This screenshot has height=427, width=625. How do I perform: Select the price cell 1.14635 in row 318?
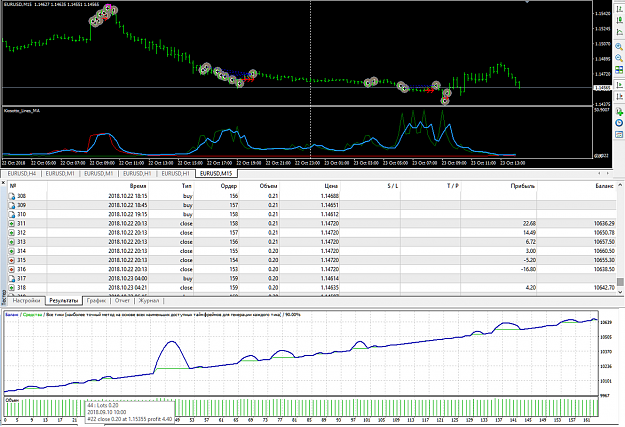pyautogui.click(x=329, y=287)
